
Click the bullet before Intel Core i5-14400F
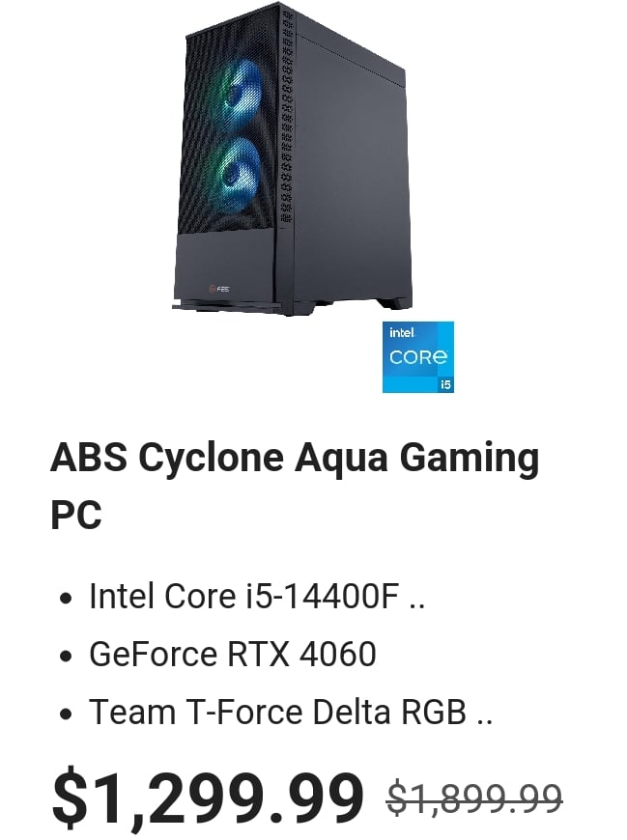pyautogui.click(x=66, y=598)
